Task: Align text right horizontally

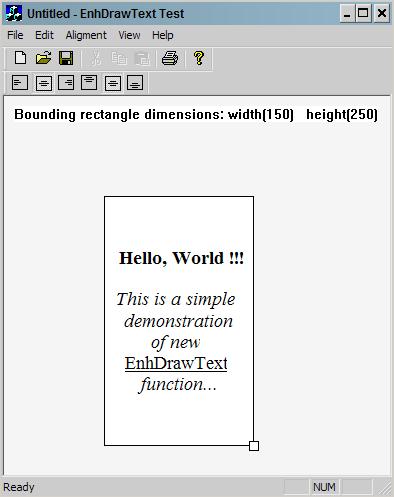Action: [66, 83]
